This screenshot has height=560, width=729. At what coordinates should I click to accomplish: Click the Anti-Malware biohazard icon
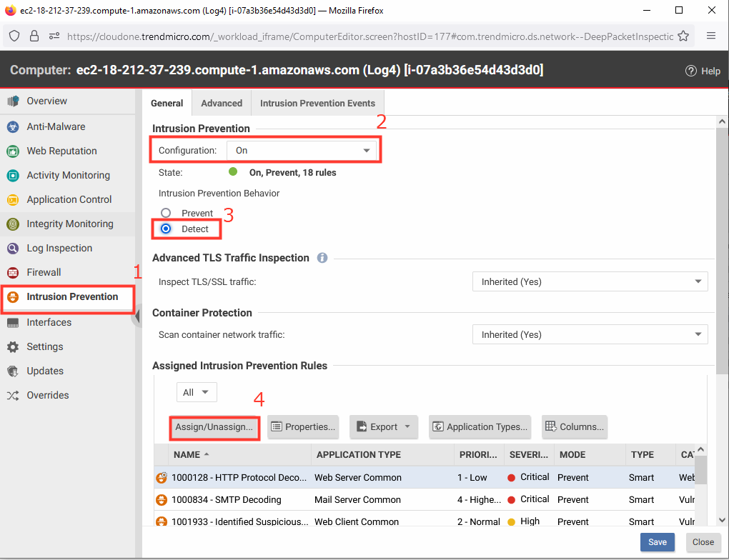pos(13,126)
